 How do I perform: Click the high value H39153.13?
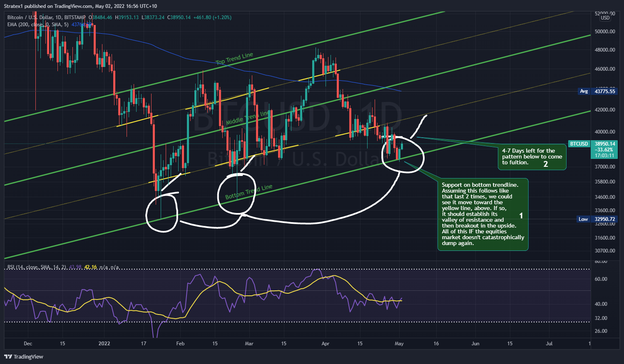point(127,17)
